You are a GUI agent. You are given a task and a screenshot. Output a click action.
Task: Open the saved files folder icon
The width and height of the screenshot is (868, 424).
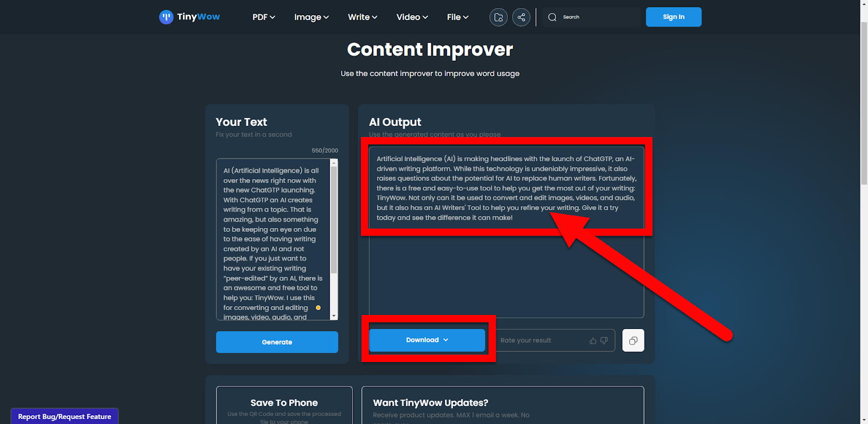pos(499,17)
